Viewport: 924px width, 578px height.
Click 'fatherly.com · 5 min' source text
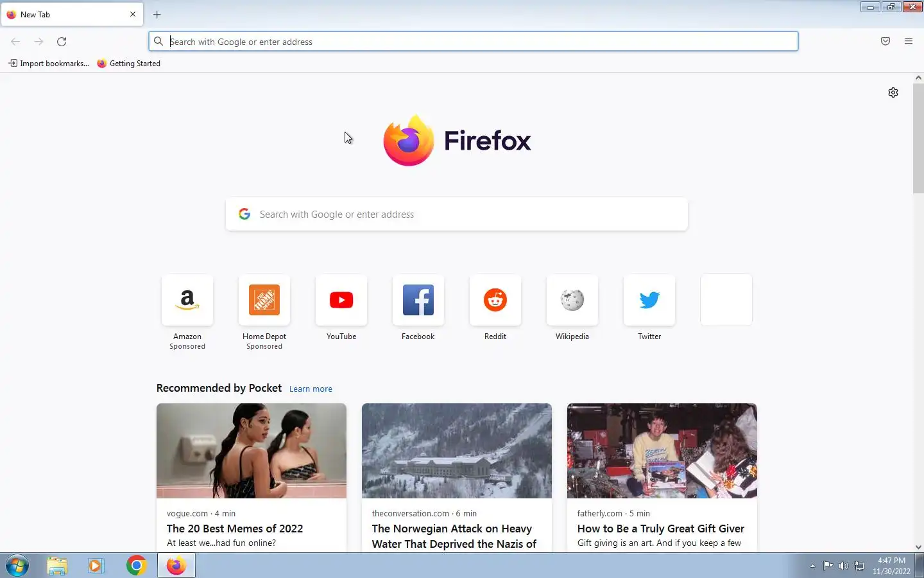coord(613,513)
